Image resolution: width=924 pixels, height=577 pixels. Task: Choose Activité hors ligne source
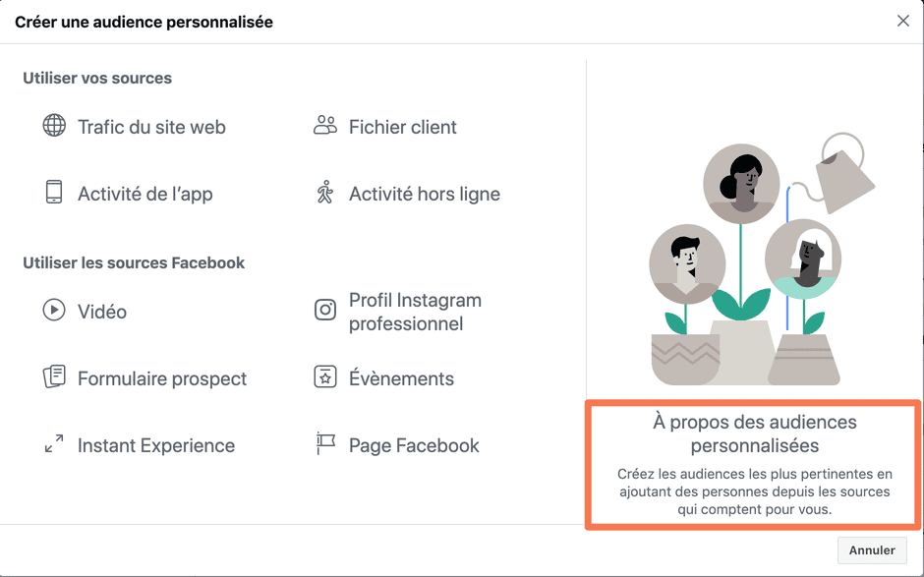(424, 194)
